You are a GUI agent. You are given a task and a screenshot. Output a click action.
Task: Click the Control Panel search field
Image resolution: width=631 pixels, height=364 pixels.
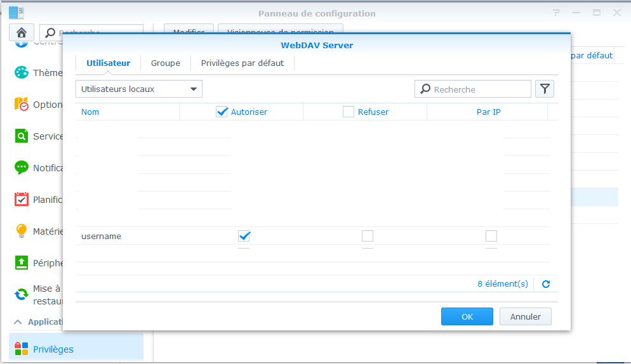(91, 32)
